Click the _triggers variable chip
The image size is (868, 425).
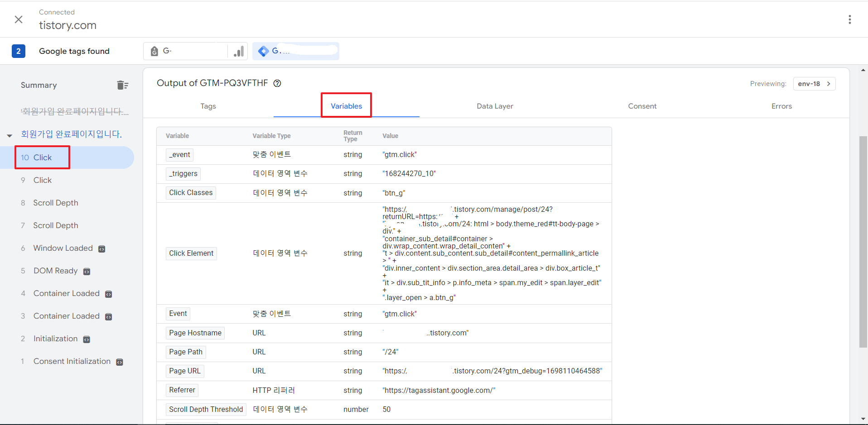(183, 174)
